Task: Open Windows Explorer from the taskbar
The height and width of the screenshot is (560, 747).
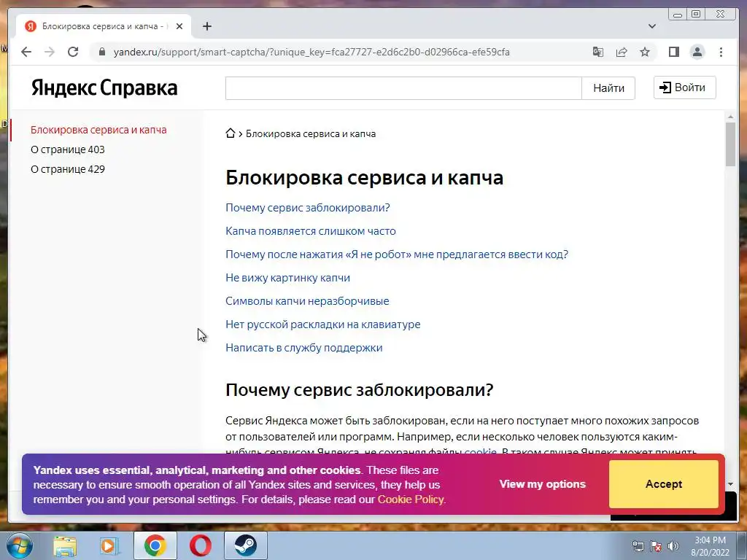Action: click(x=65, y=545)
